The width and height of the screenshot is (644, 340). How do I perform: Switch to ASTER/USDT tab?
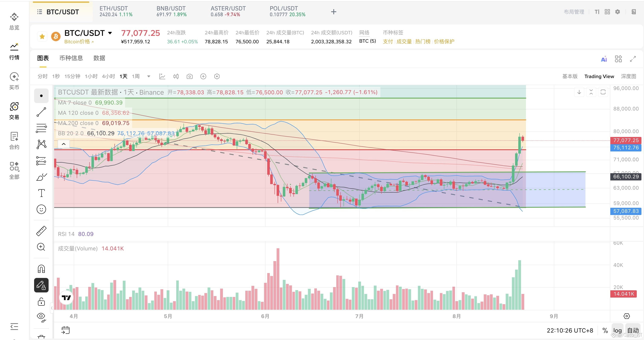228,12
